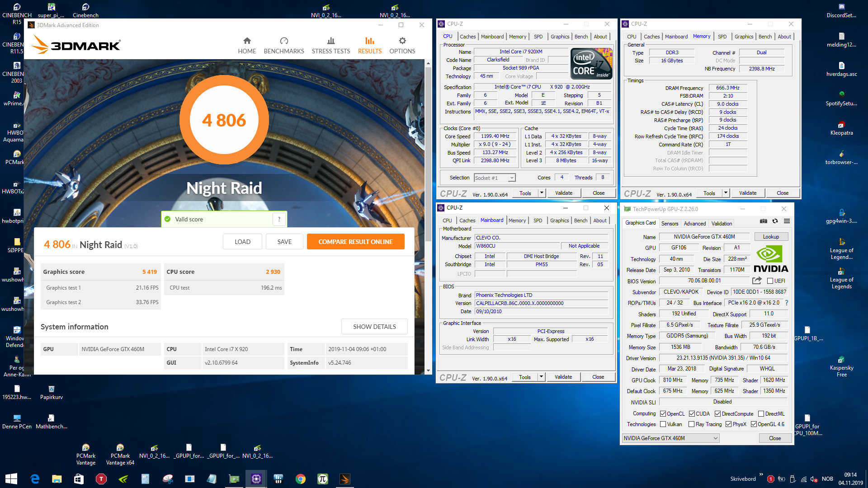Click NOB language indicator in tray
The height and width of the screenshot is (488, 868).
click(827, 479)
